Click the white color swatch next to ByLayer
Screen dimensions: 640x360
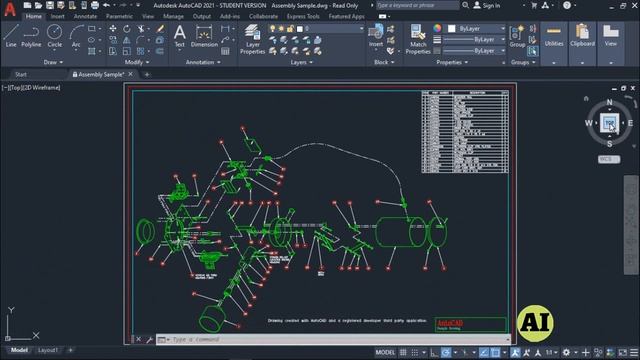(451, 29)
